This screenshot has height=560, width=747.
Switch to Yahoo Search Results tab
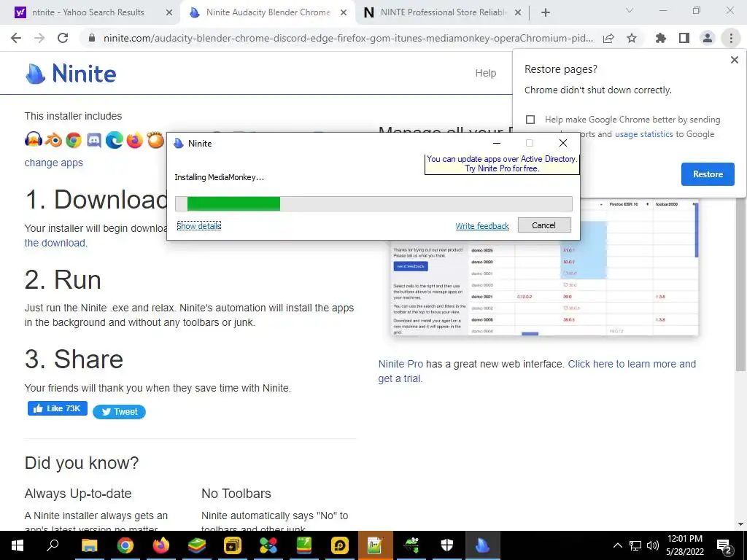click(x=88, y=12)
